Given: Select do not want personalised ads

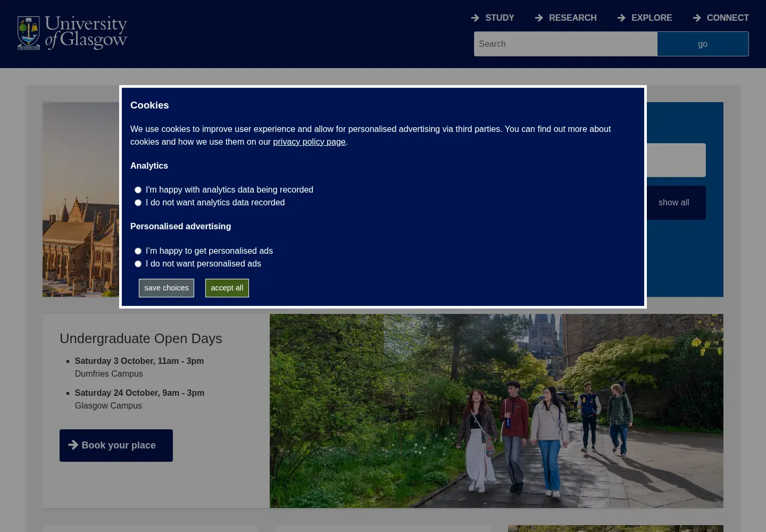Looking at the screenshot, I should pyautogui.click(x=138, y=264).
